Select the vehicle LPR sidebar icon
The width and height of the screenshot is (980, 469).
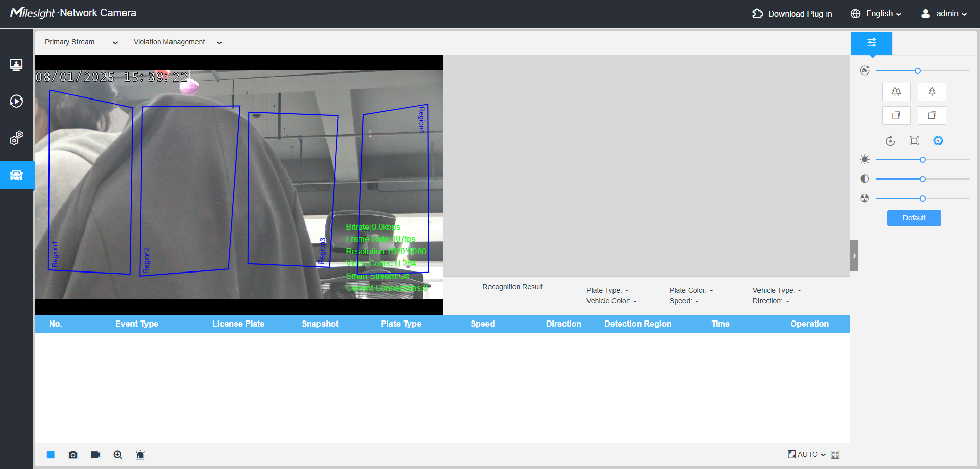click(16, 176)
